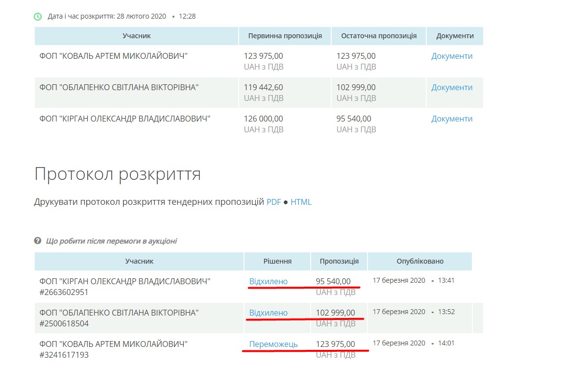Click the Опубліковано column header

[420, 261]
